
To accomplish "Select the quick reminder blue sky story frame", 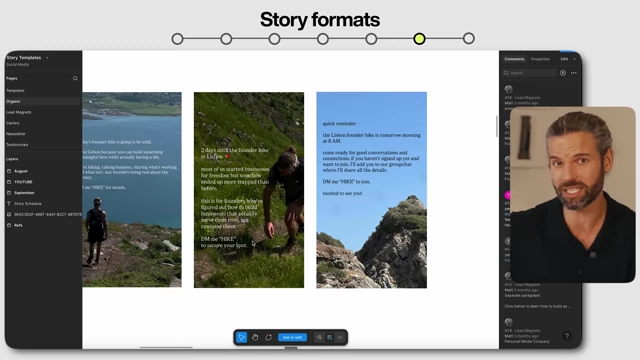I will click(x=371, y=190).
